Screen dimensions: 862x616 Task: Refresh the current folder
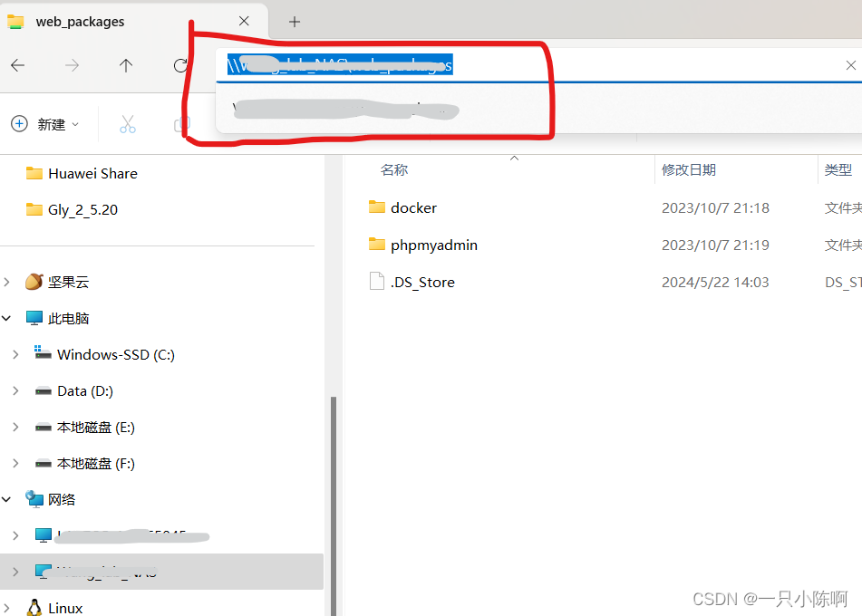tap(179, 65)
